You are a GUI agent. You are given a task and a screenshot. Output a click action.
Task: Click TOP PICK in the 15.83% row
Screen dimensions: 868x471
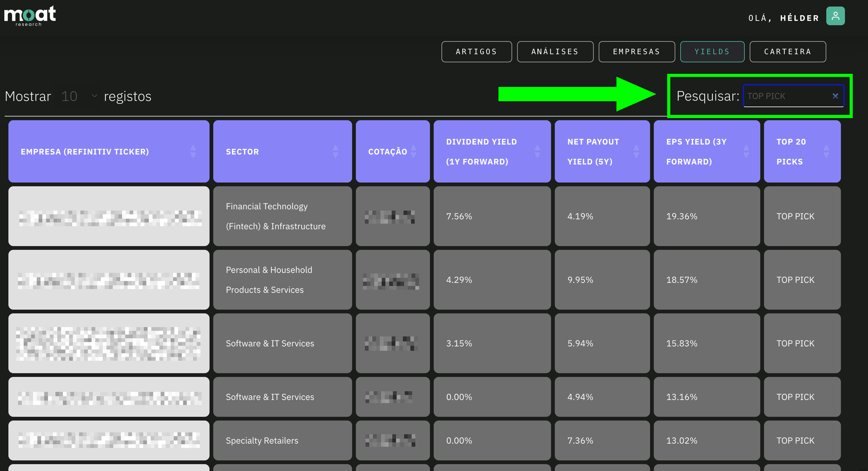point(802,343)
